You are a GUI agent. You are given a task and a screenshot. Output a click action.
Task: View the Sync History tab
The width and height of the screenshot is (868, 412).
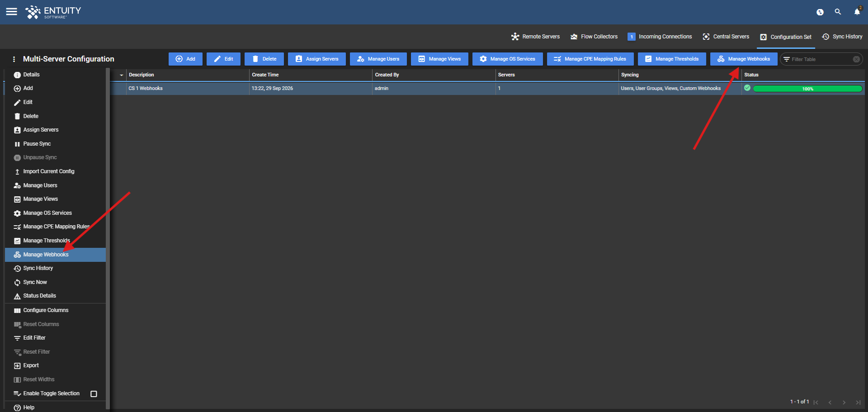tap(842, 37)
